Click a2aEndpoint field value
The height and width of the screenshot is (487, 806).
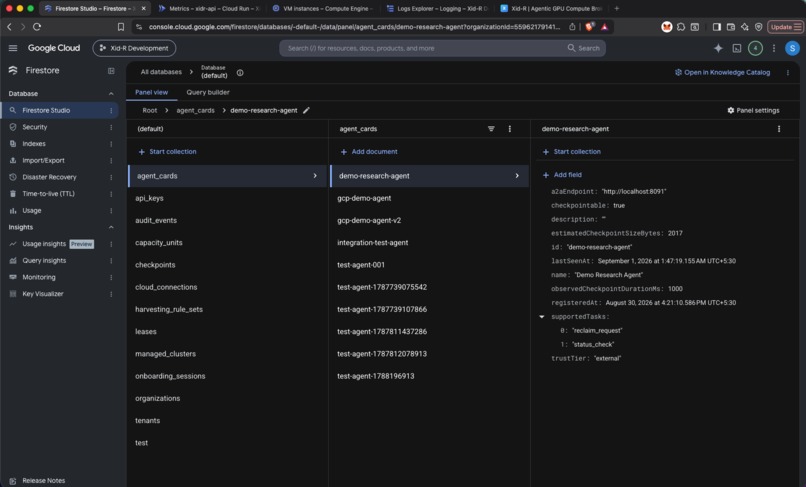click(634, 191)
